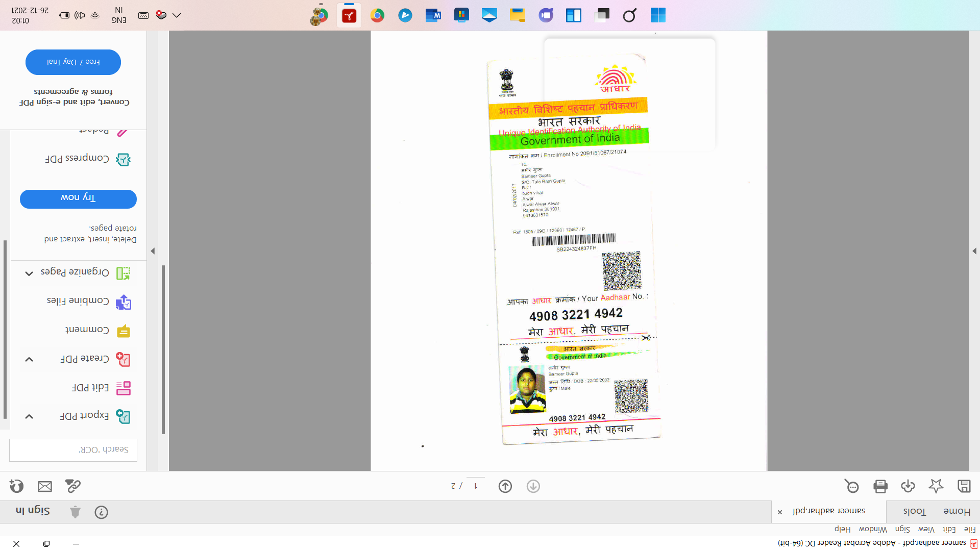Click the ENG IN language indicator
The height and width of the screenshot is (551, 980).
[x=118, y=15]
